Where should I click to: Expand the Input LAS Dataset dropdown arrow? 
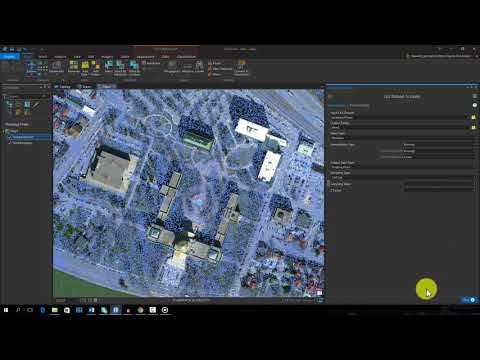(466, 117)
